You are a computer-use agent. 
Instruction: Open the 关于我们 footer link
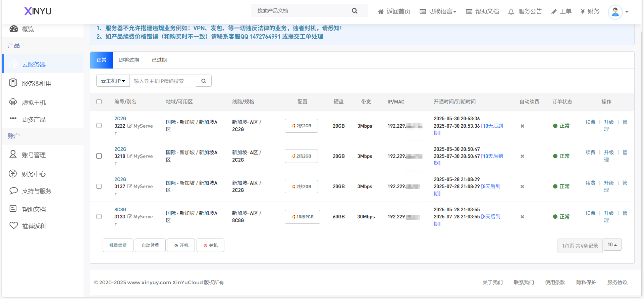click(492, 283)
